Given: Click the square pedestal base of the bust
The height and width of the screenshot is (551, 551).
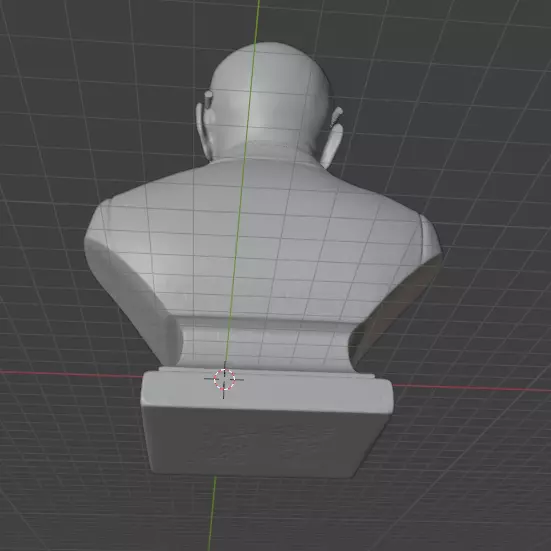Looking at the screenshot, I should pyautogui.click(x=267, y=423).
